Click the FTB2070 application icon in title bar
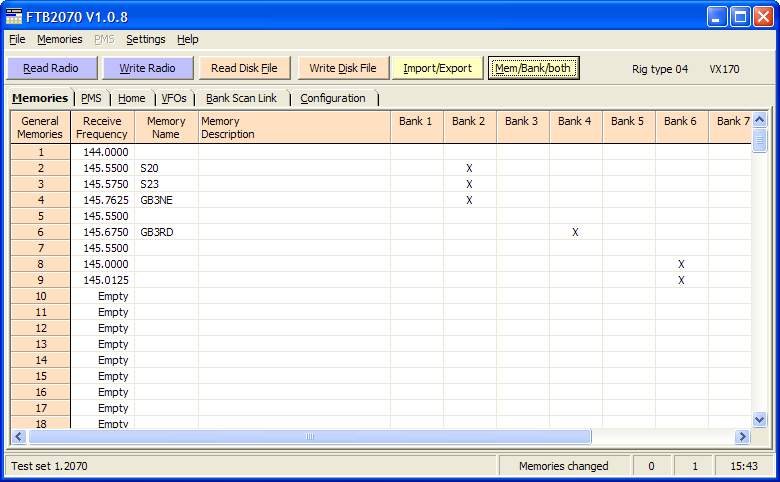 tap(14, 16)
